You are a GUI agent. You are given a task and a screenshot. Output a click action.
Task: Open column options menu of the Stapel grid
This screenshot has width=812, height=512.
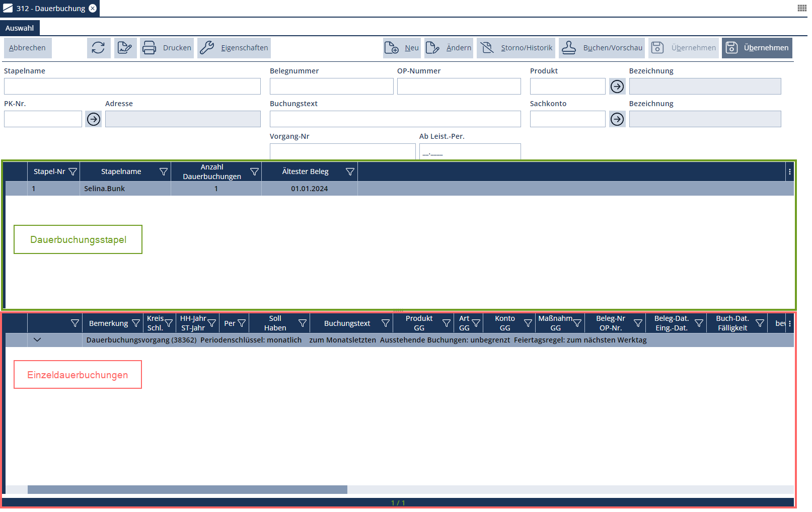(x=789, y=172)
